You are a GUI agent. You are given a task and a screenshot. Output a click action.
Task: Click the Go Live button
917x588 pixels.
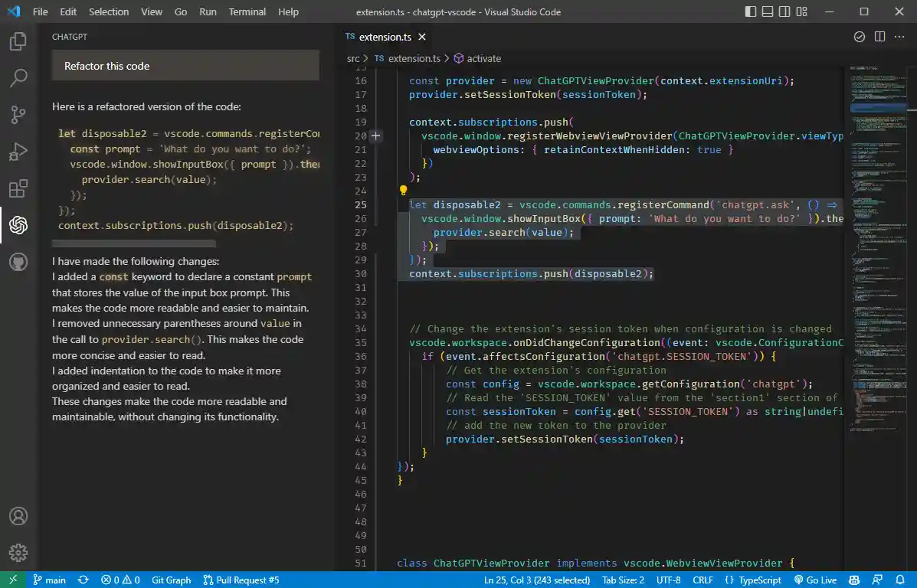click(x=815, y=580)
